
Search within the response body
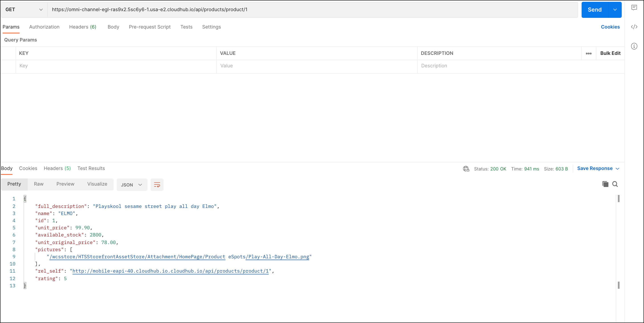click(615, 184)
